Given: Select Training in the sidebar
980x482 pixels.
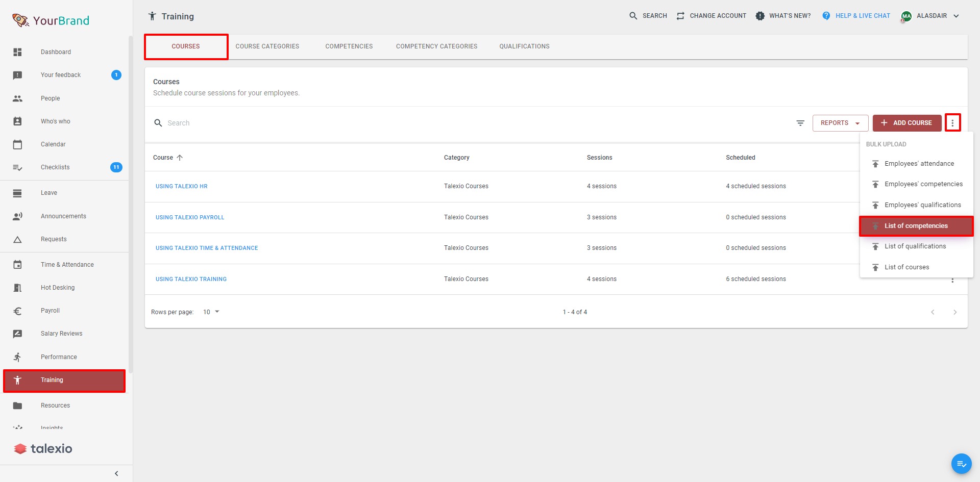Looking at the screenshot, I should point(64,380).
